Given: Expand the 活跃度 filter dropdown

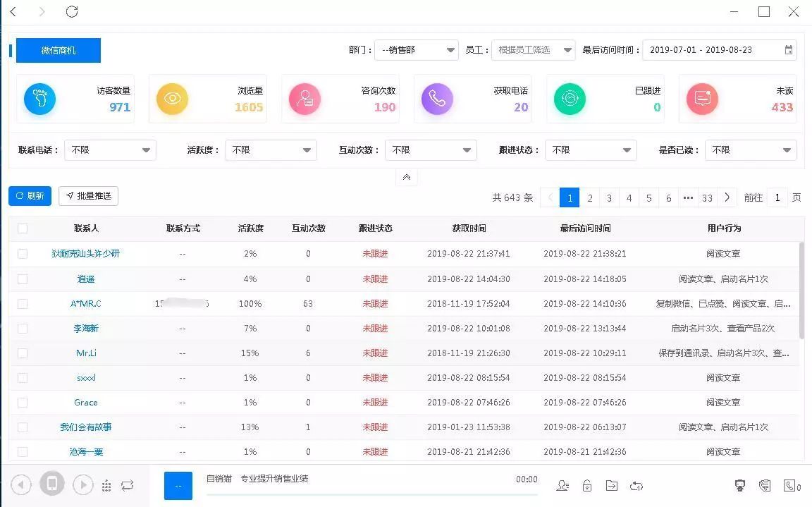Looking at the screenshot, I should click(271, 150).
